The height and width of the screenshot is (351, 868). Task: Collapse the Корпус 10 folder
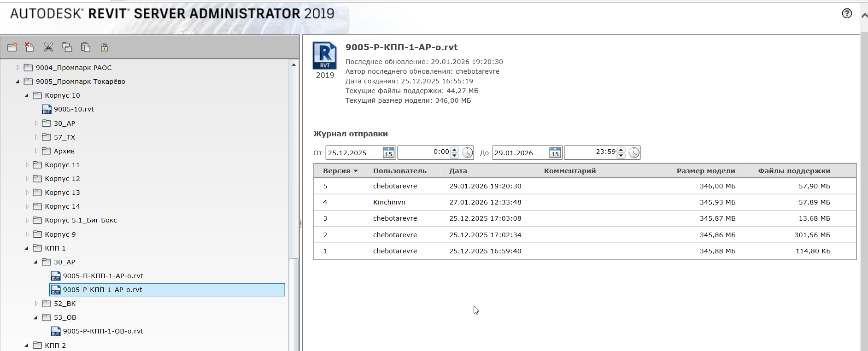27,95
